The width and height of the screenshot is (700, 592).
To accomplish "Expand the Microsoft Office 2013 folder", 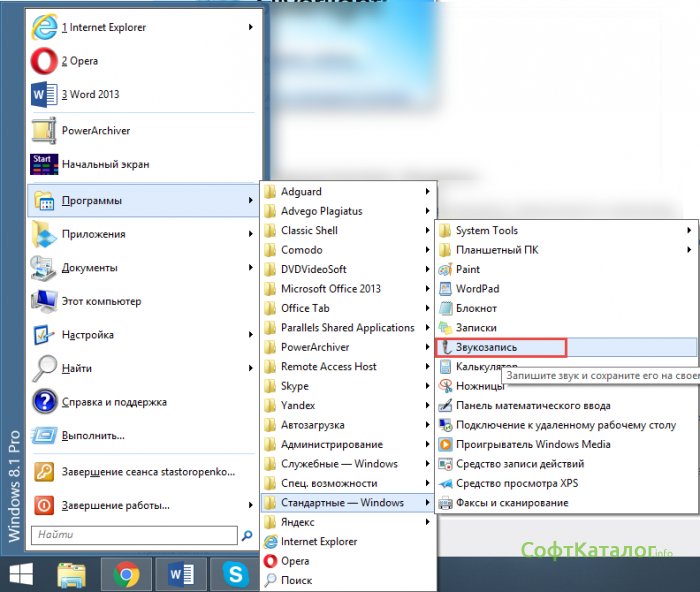I will 427,289.
